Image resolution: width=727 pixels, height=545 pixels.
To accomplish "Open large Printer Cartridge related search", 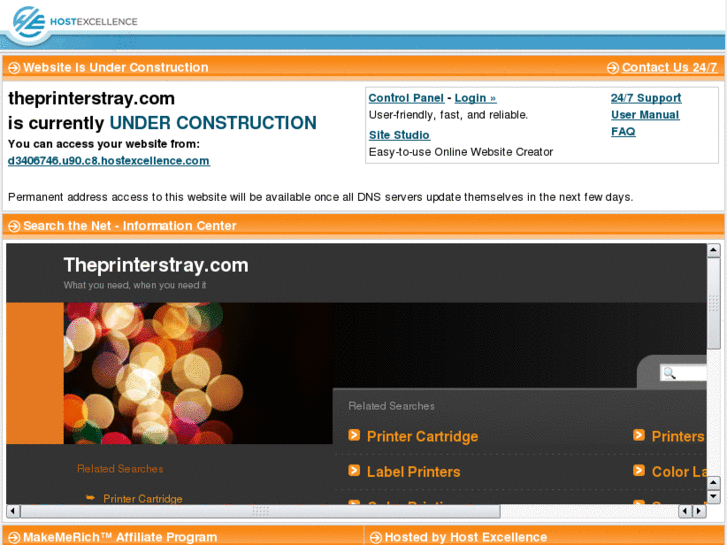I will [422, 436].
